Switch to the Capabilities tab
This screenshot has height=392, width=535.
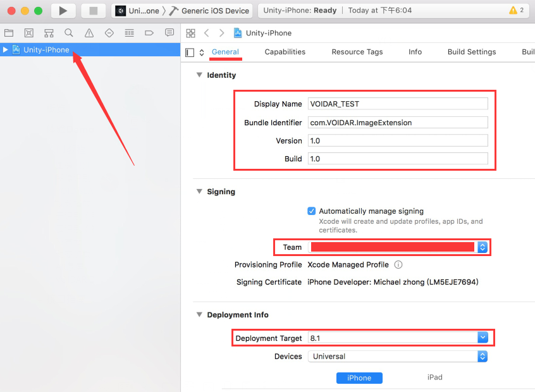285,52
